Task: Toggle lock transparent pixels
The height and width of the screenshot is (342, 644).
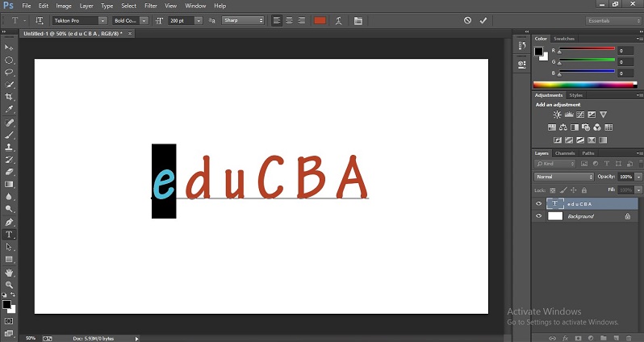Action: tap(553, 190)
